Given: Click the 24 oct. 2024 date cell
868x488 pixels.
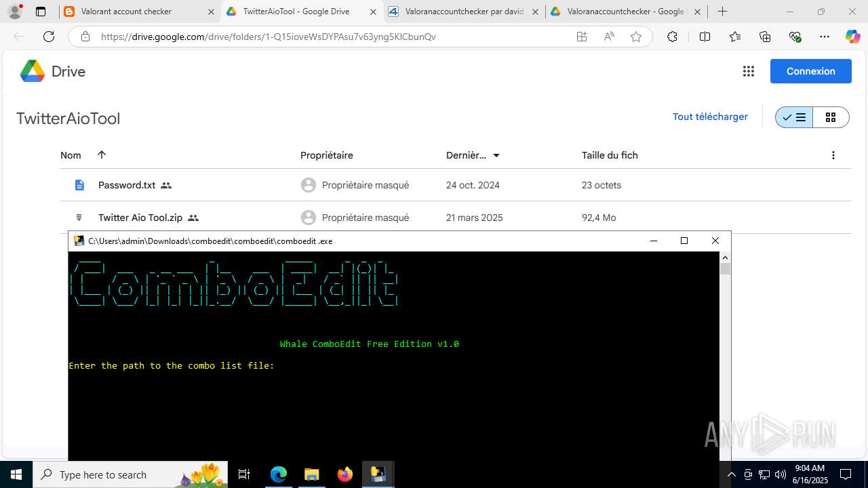Looking at the screenshot, I should tap(473, 185).
